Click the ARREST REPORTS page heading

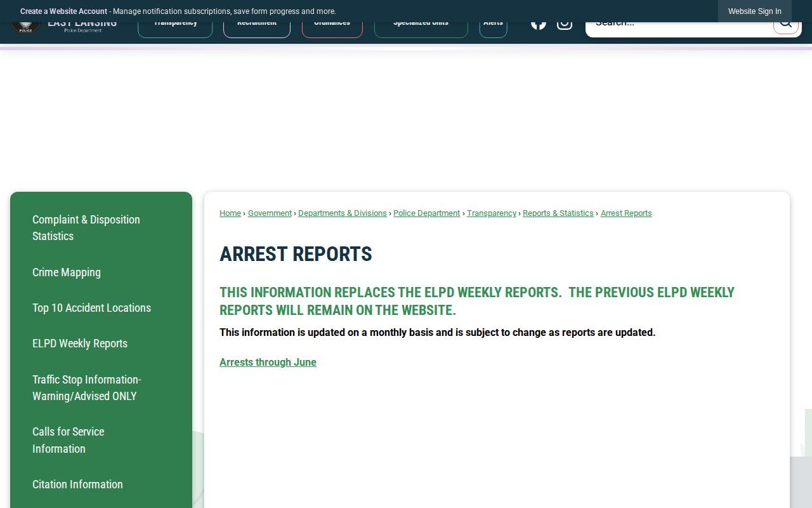(296, 254)
